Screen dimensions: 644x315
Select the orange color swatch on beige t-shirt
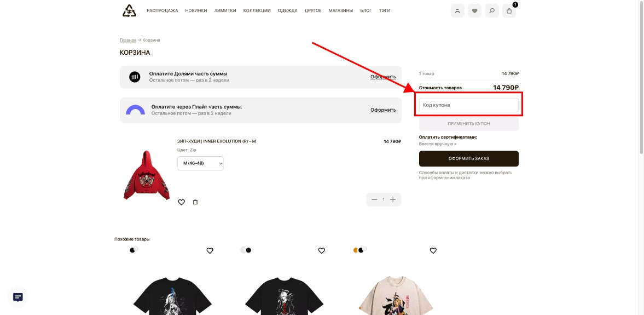tap(355, 250)
